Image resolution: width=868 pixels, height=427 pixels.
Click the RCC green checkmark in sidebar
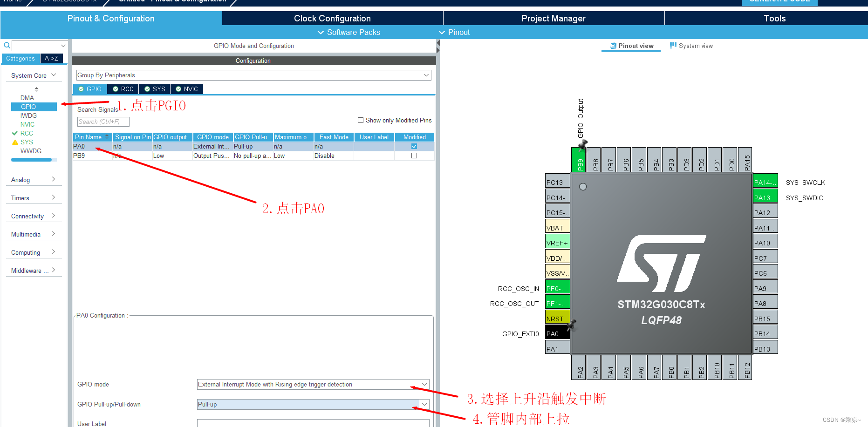[15, 133]
